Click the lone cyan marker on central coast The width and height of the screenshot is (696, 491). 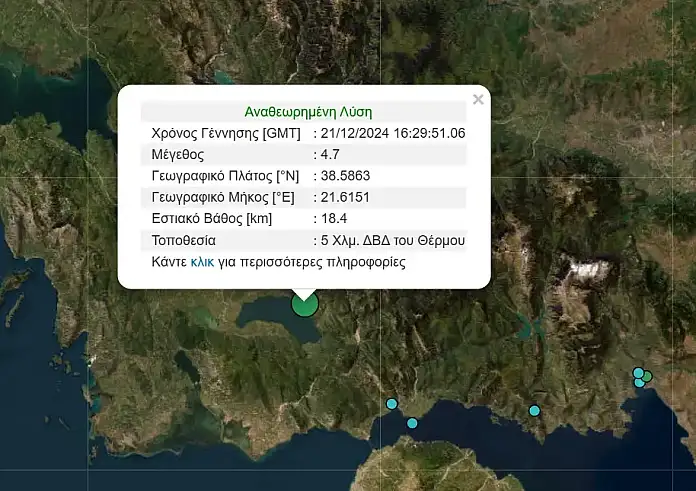(535, 410)
